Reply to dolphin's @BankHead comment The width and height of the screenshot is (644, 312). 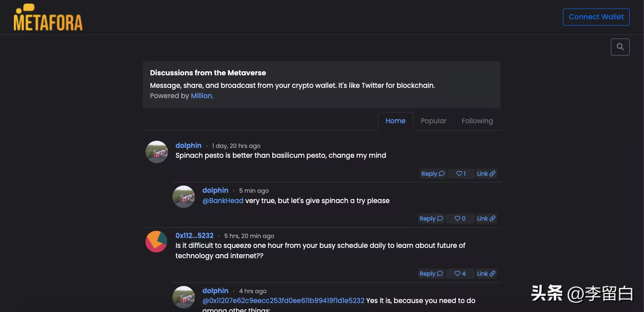click(431, 219)
